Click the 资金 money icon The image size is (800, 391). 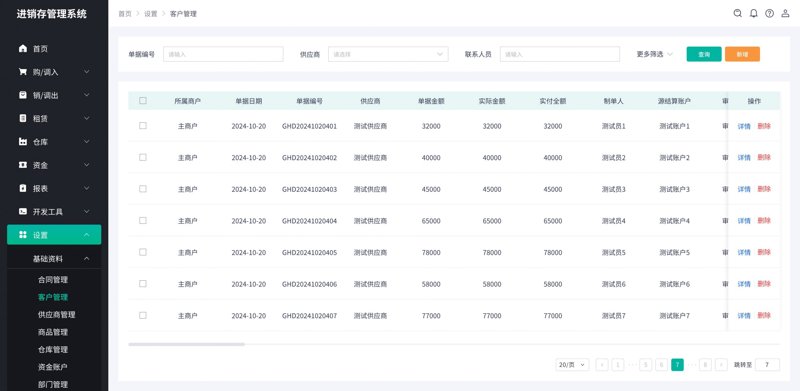(22, 165)
